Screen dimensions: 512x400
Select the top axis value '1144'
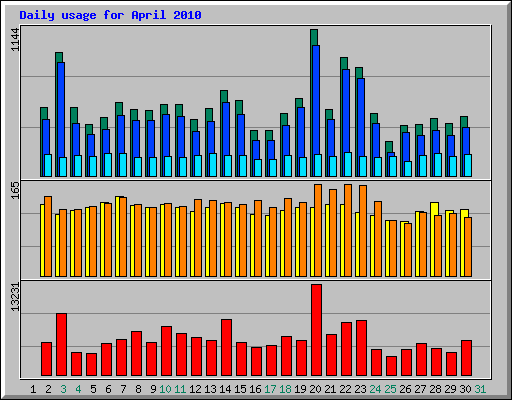[16, 40]
